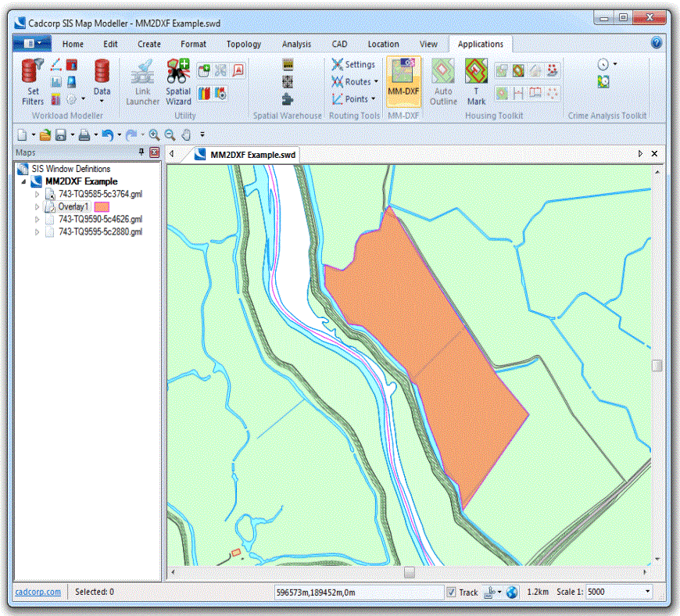Screen dimensions: 680x616
Task: Click the Data database icon
Action: coord(102,71)
